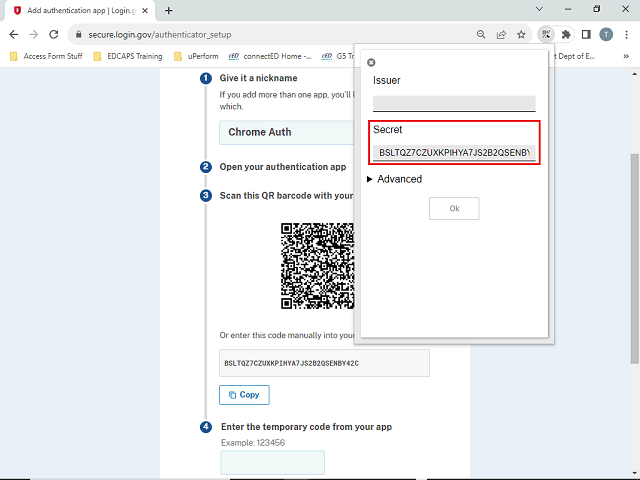Click the temporary code entry field

(272, 462)
